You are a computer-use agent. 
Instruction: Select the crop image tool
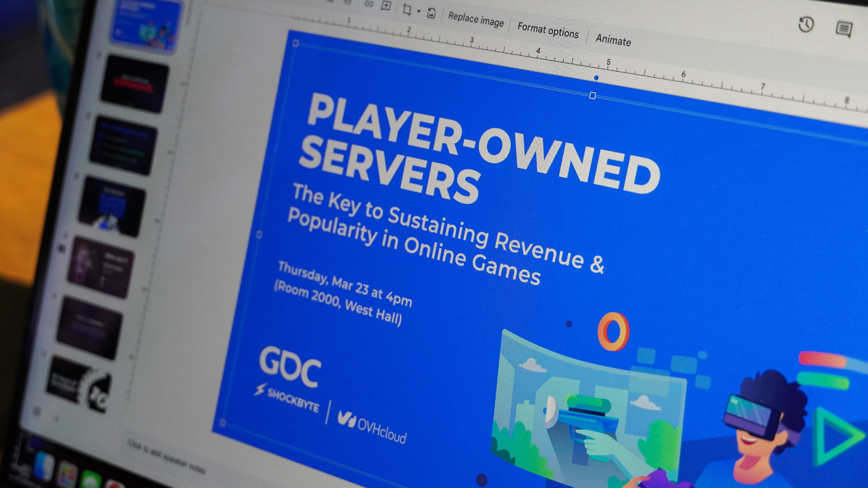point(407,9)
